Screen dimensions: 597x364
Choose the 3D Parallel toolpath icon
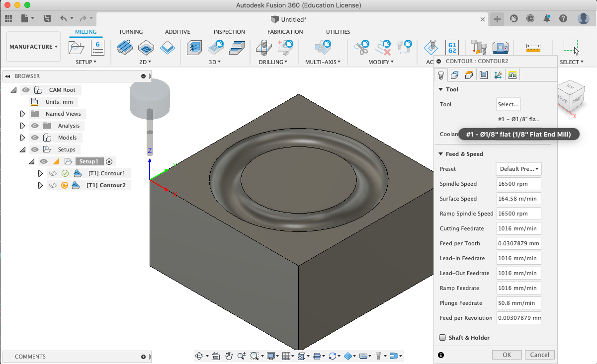[x=238, y=48]
